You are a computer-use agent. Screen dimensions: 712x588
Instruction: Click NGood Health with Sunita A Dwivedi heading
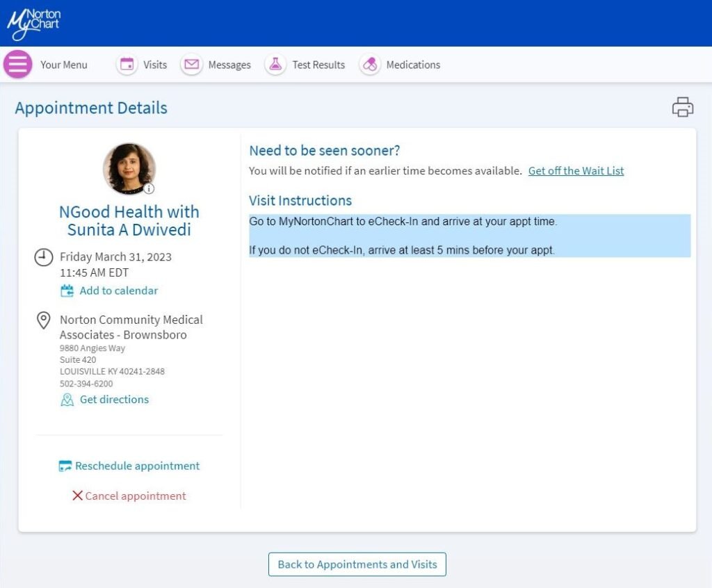click(x=129, y=220)
